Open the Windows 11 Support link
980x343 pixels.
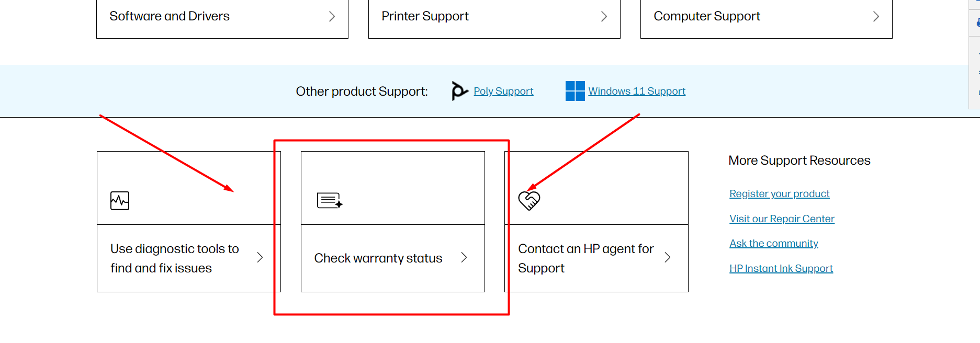636,91
